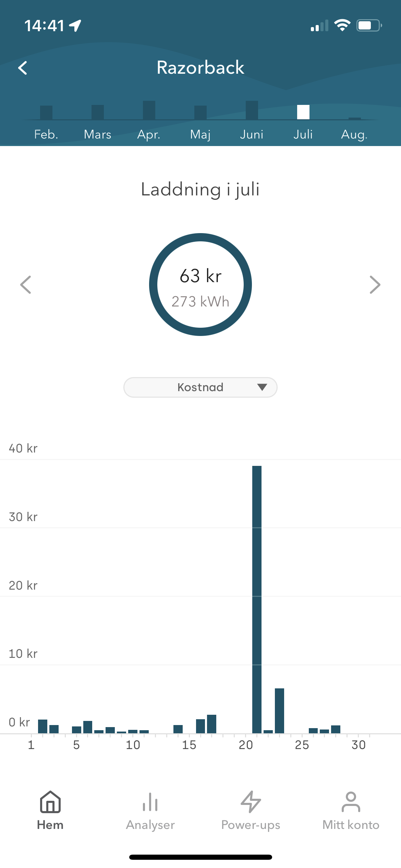Expand the Kostnad dropdown
Viewport: 401px width, 868px height.
point(200,387)
